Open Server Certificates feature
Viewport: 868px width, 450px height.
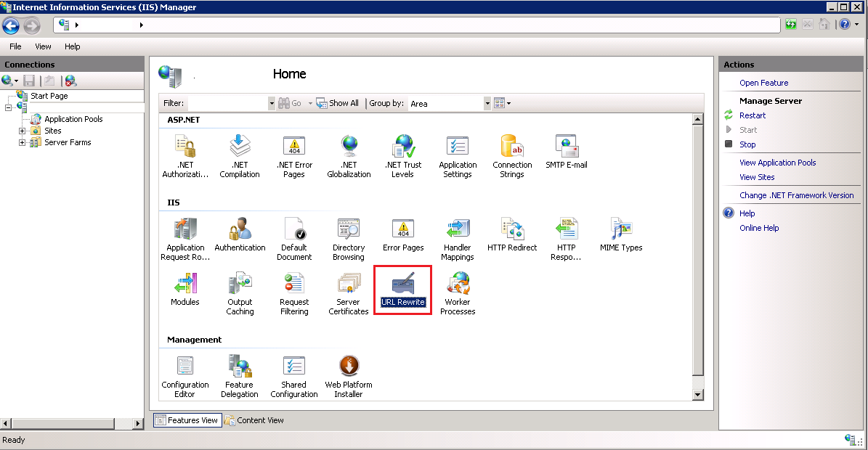349,293
